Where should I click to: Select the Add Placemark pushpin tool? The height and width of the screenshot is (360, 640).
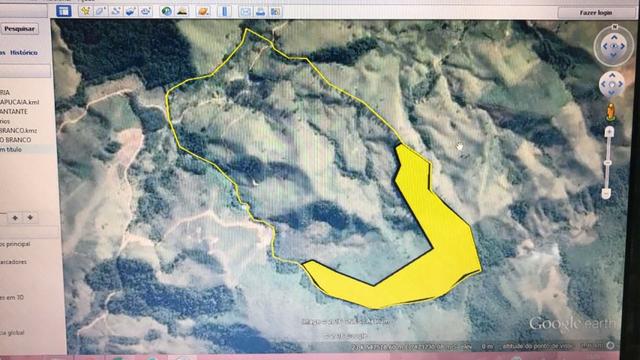85,11
